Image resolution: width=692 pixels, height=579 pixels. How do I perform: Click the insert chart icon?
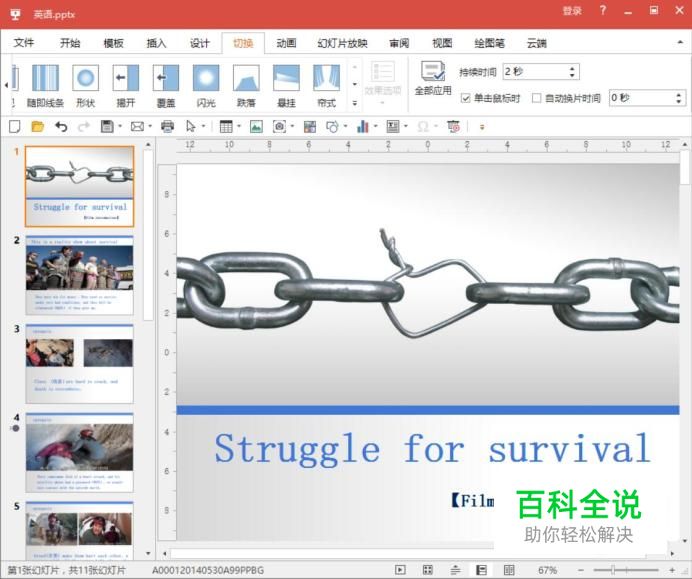(362, 127)
